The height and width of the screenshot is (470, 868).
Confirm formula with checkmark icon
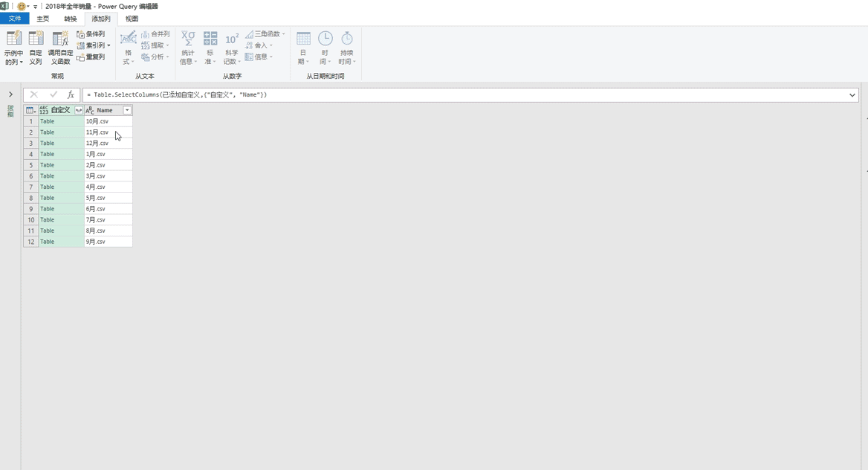(x=54, y=94)
